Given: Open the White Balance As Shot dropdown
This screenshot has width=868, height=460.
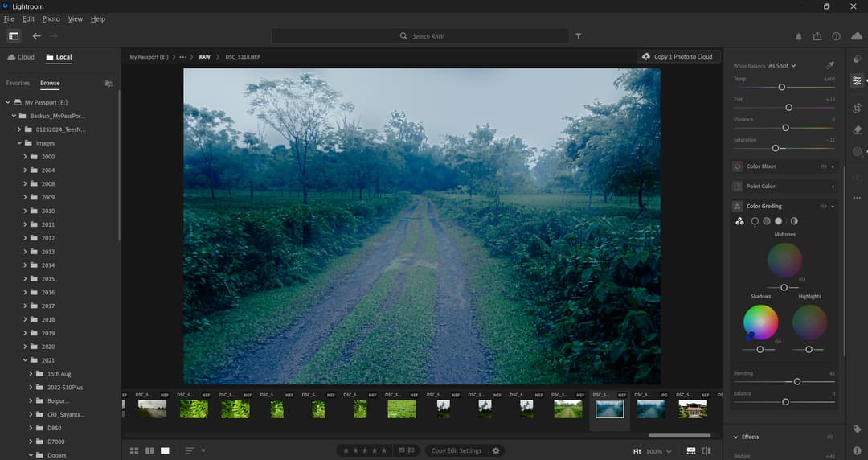Looking at the screenshot, I should pyautogui.click(x=782, y=65).
